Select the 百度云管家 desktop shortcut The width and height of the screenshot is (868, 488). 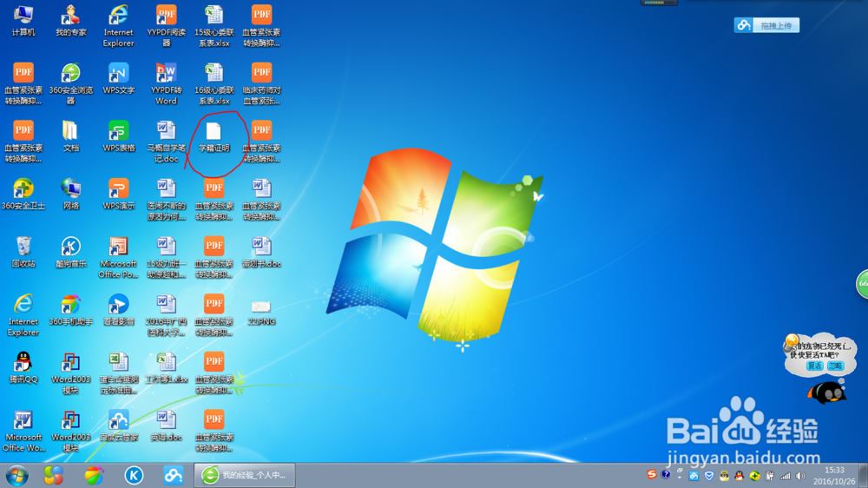118,425
